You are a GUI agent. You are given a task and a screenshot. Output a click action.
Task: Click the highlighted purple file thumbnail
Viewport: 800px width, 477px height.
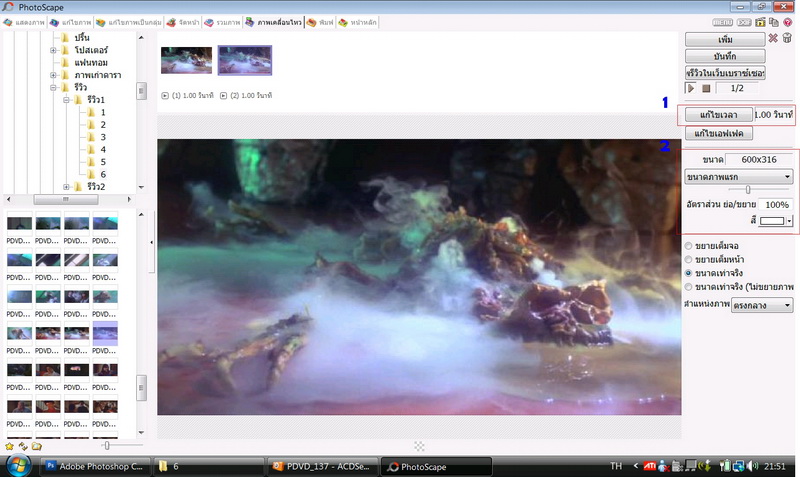(105, 334)
